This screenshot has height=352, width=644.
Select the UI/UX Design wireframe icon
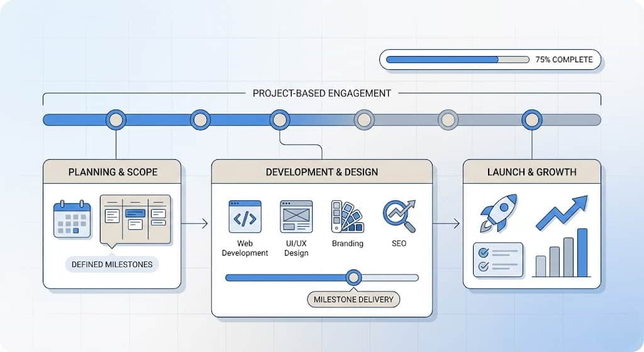click(296, 217)
